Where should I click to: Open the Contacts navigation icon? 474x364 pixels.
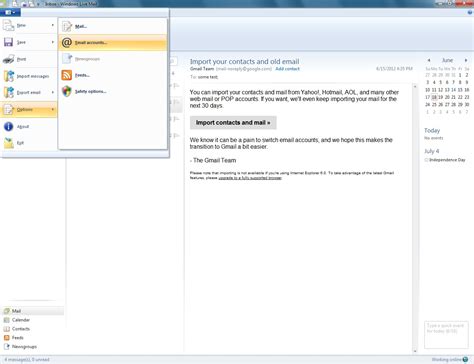pyautogui.click(x=6, y=329)
